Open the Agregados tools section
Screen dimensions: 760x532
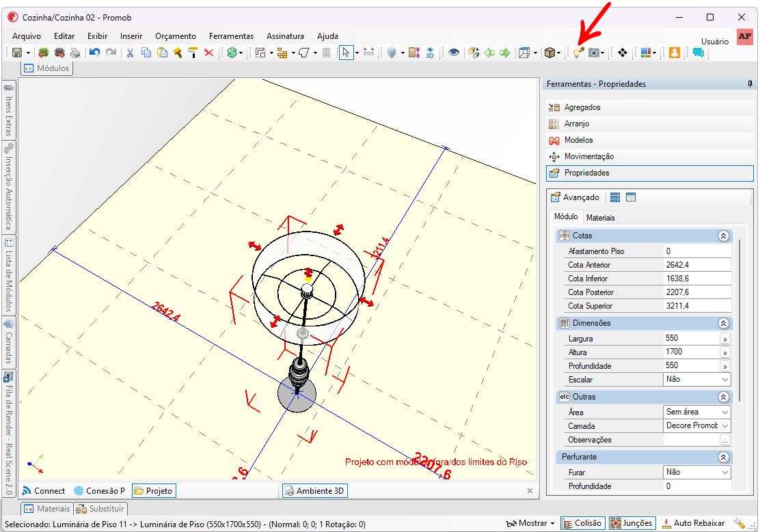click(649, 107)
